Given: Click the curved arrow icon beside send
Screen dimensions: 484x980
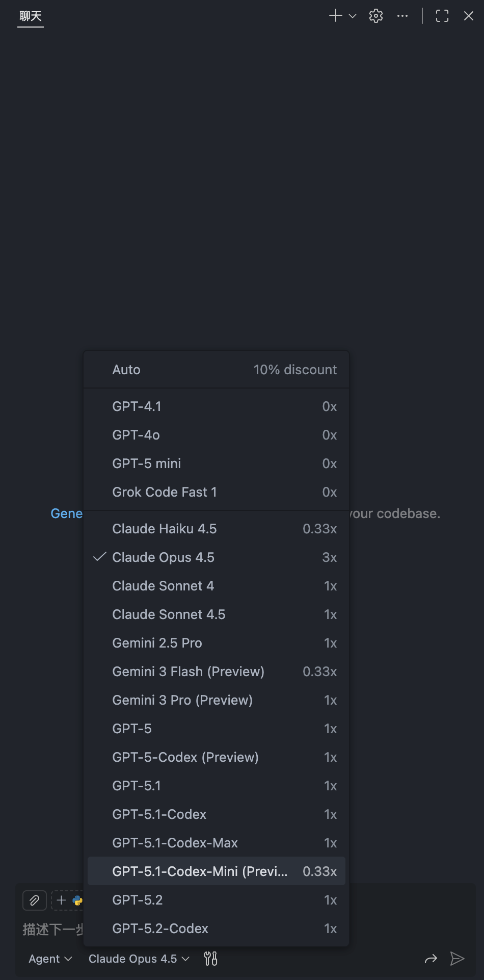Looking at the screenshot, I should tap(431, 959).
